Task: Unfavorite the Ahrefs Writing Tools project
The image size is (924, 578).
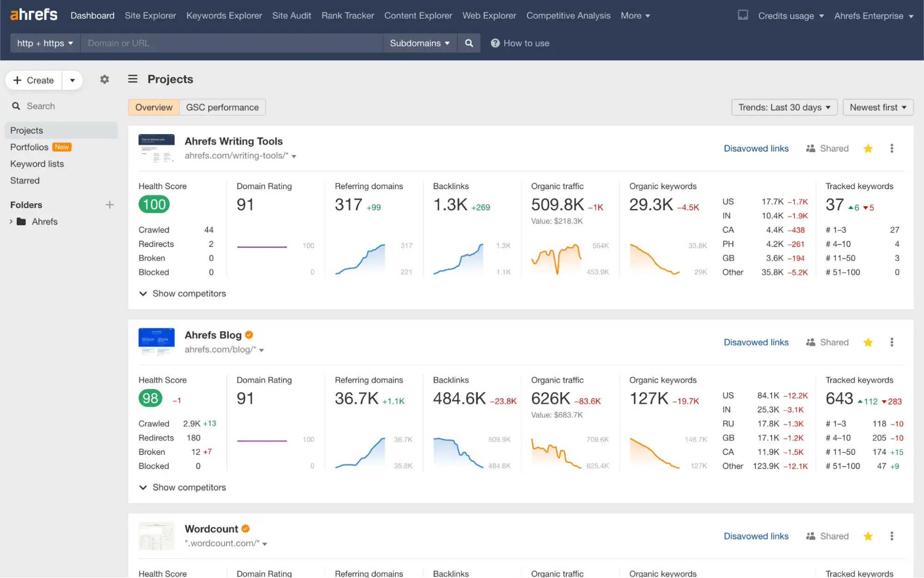Action: (868, 148)
